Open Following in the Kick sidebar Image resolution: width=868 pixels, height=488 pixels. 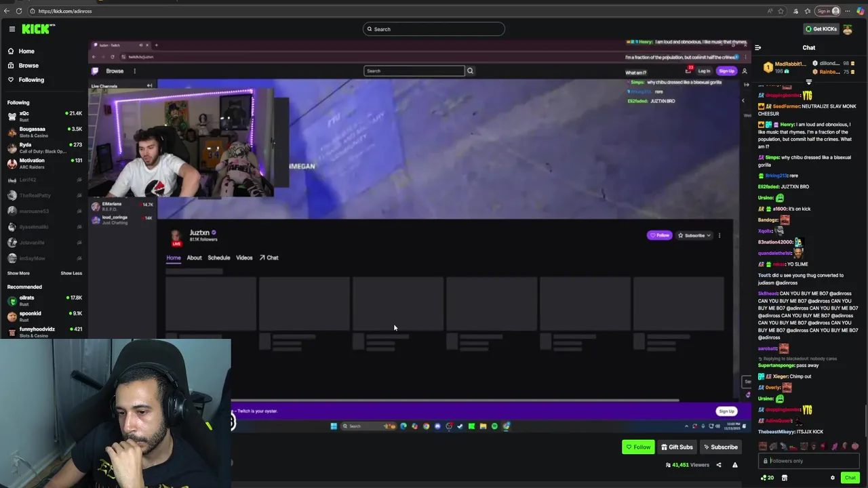click(31, 80)
